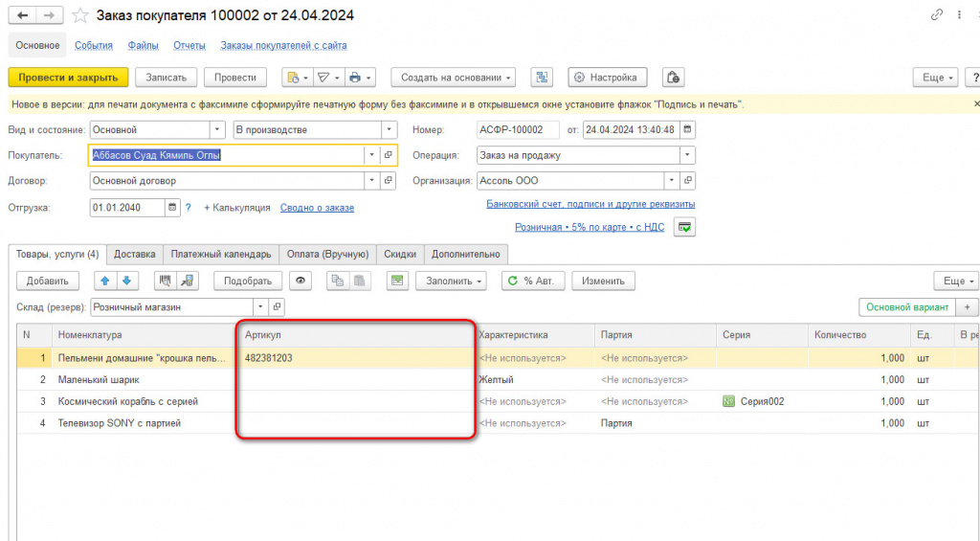Image resolution: width=980 pixels, height=541 pixels.
Task: Open the document-status reports icon dropdown
Action: coord(298,78)
